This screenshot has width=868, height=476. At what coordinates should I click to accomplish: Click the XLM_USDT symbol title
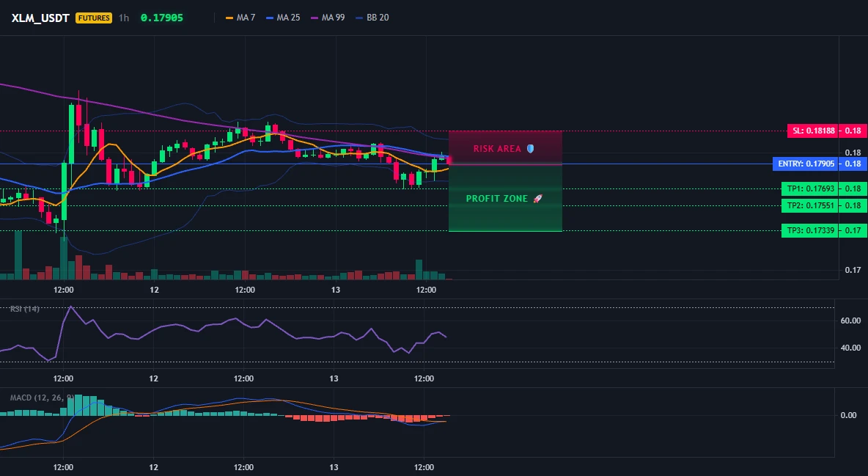tap(40, 18)
